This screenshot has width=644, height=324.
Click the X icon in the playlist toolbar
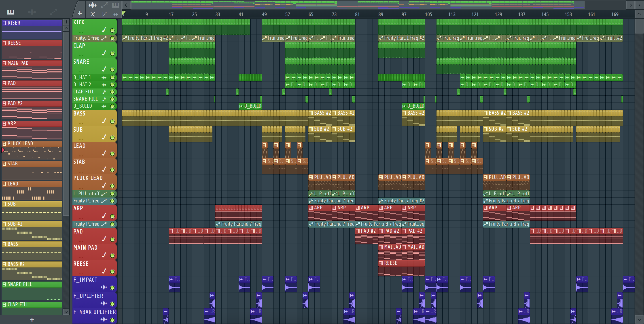pos(93,14)
